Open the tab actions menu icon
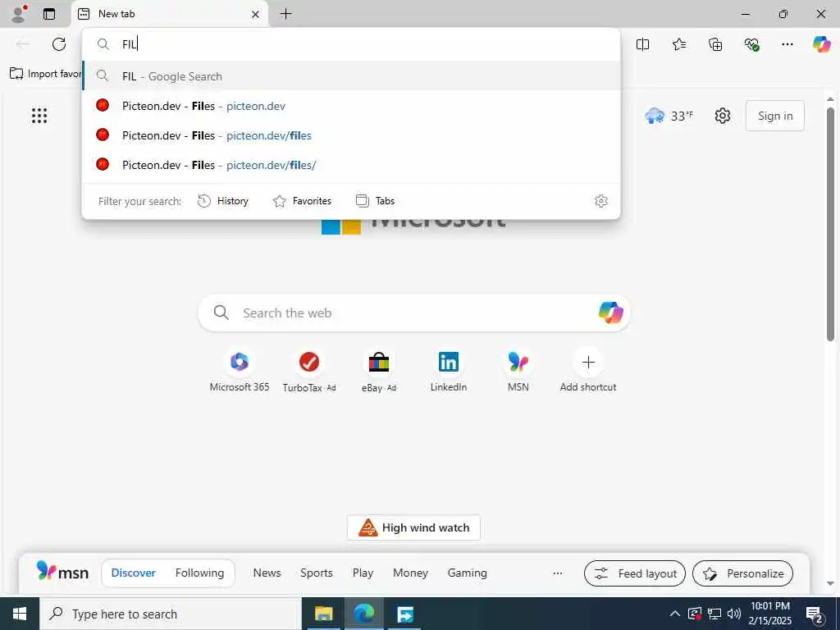The width and height of the screenshot is (840, 630). [49, 14]
